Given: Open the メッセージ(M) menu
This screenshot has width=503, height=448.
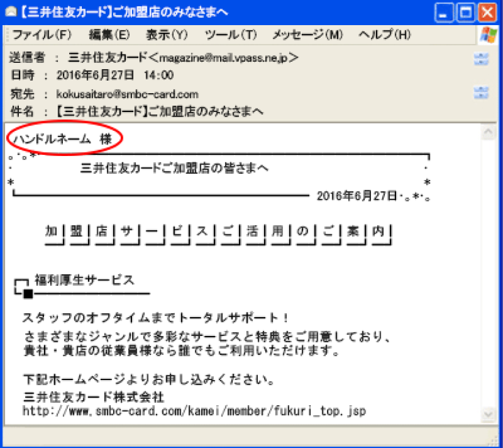Looking at the screenshot, I should tap(308, 35).
